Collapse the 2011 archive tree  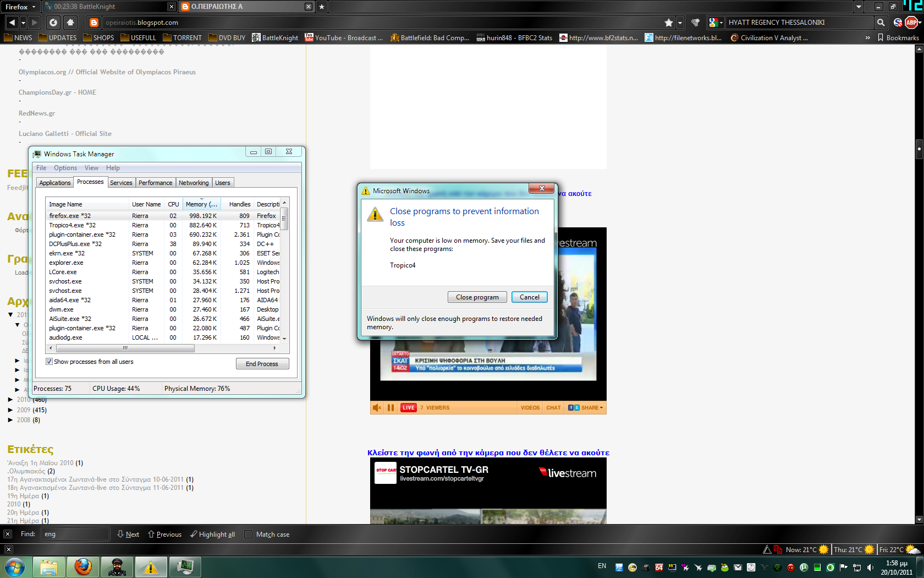[10, 315]
